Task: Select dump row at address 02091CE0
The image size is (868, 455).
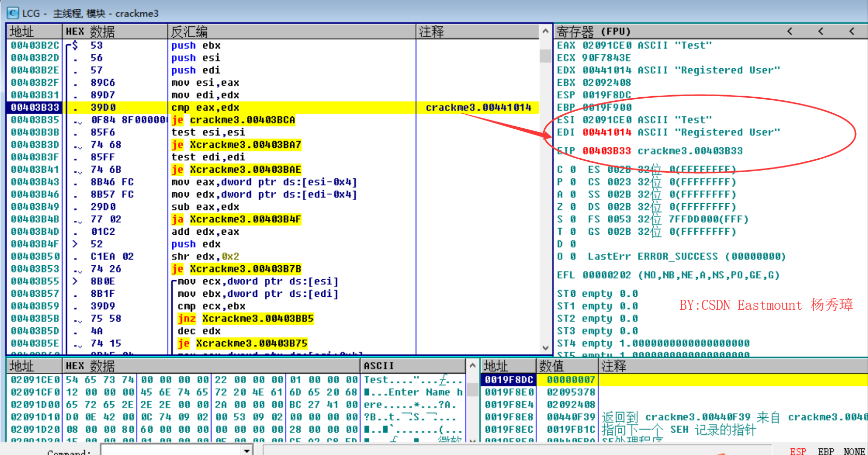Action: [x=236, y=380]
